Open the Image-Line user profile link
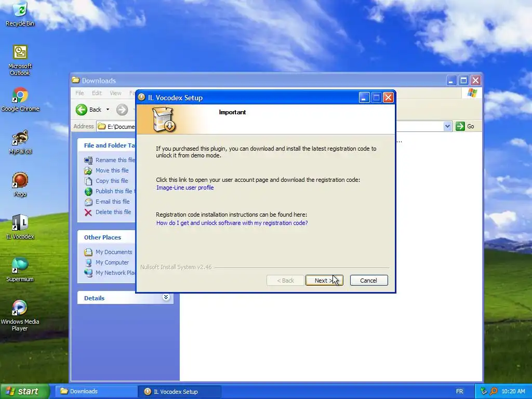The height and width of the screenshot is (399, 532). tap(185, 188)
